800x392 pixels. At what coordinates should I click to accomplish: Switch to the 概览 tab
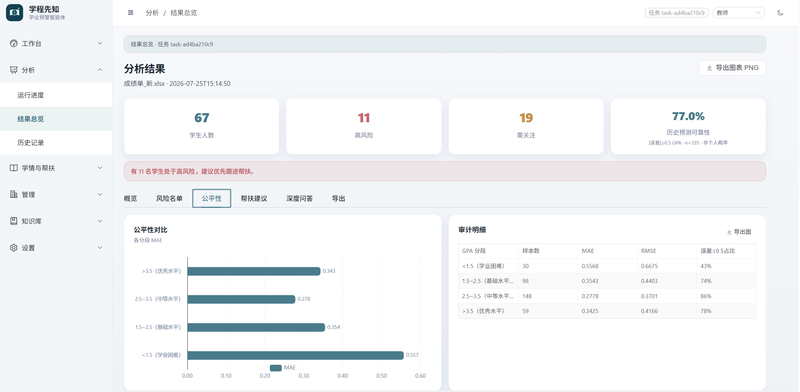[x=131, y=199]
